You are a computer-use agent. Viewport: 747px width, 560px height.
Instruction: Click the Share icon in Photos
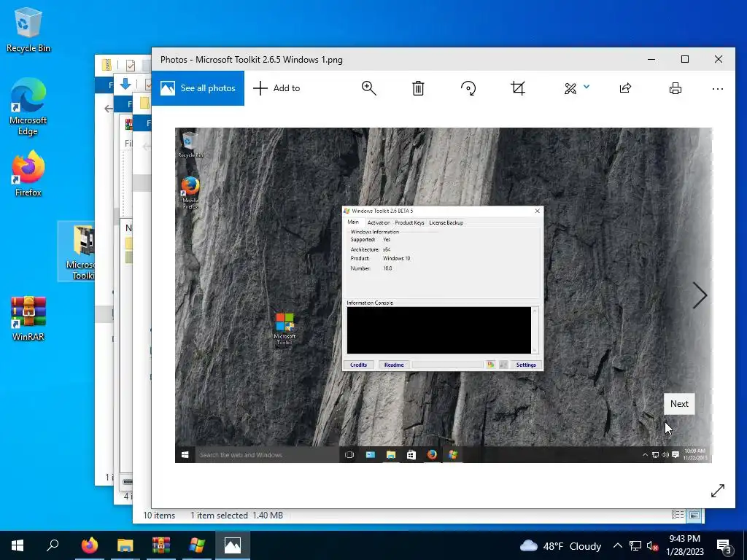(x=625, y=88)
